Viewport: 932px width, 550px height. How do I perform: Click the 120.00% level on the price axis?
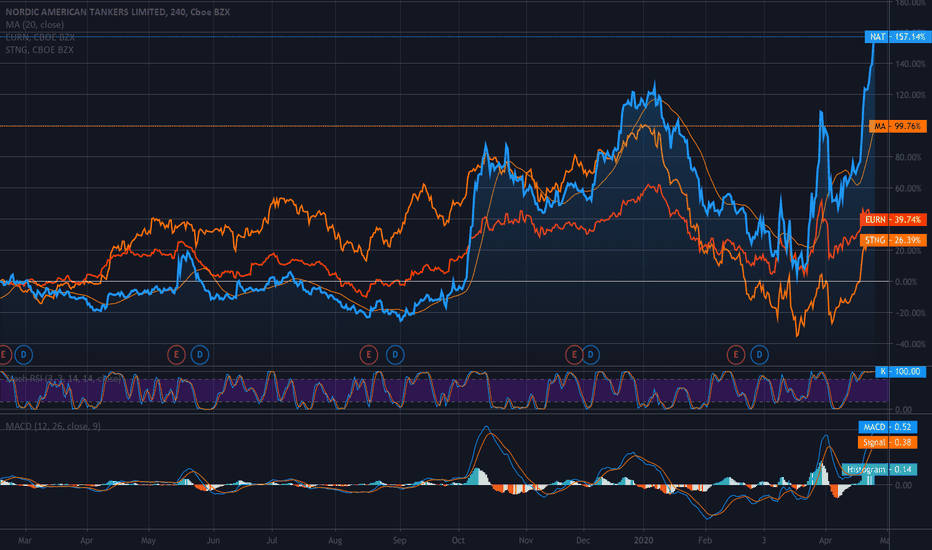(911, 95)
